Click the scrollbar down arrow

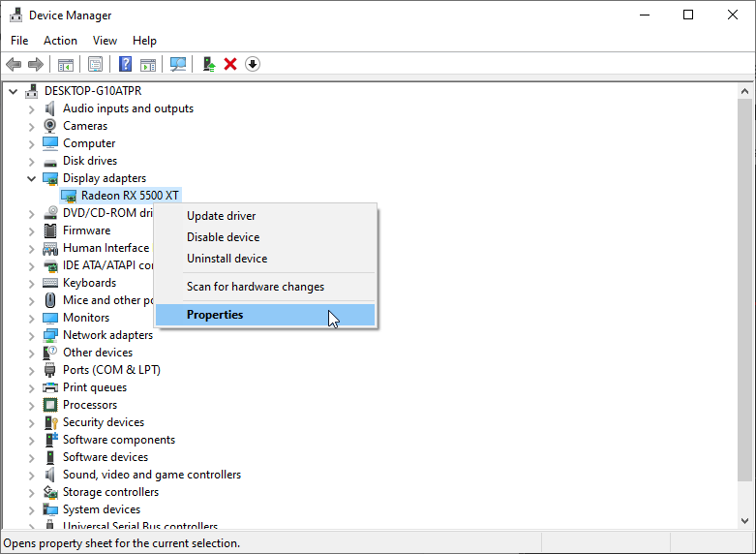click(x=744, y=521)
